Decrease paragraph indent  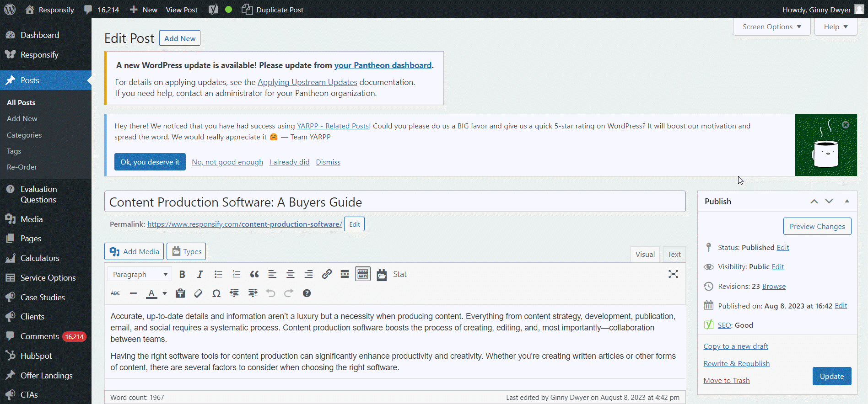point(234,293)
